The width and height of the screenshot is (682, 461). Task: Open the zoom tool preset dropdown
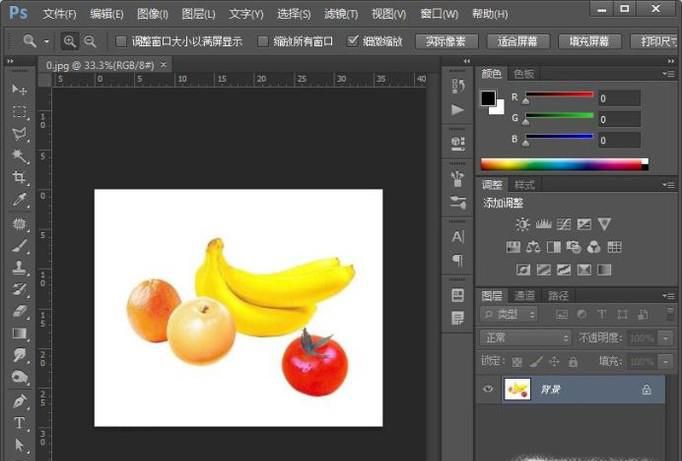coord(46,42)
